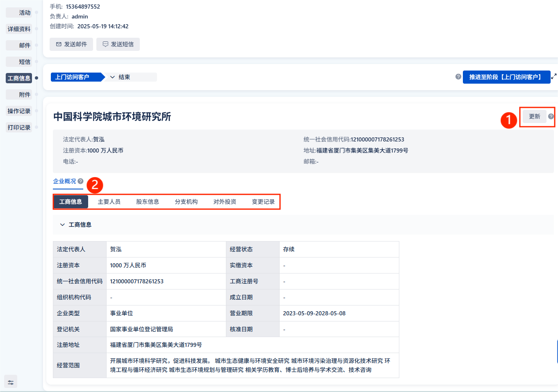Click 推进至阶段【上门访问客户】 button
558x392 pixels.
tap(506, 77)
